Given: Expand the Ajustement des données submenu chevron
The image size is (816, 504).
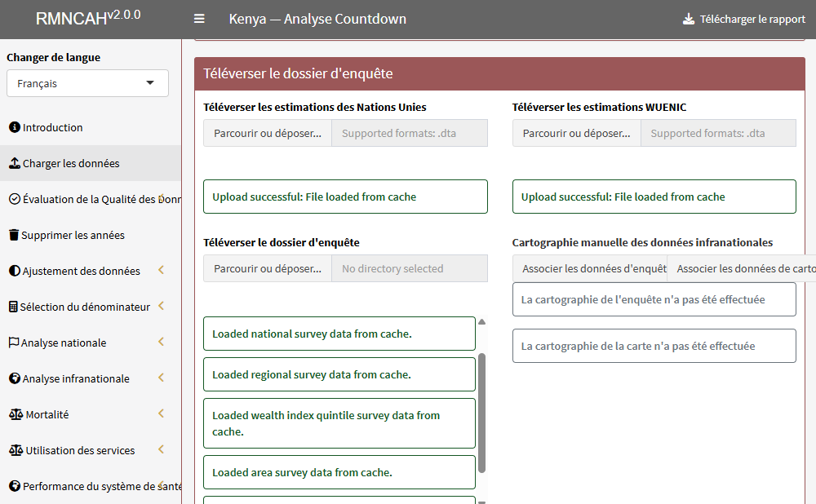Looking at the screenshot, I should click(x=162, y=270).
